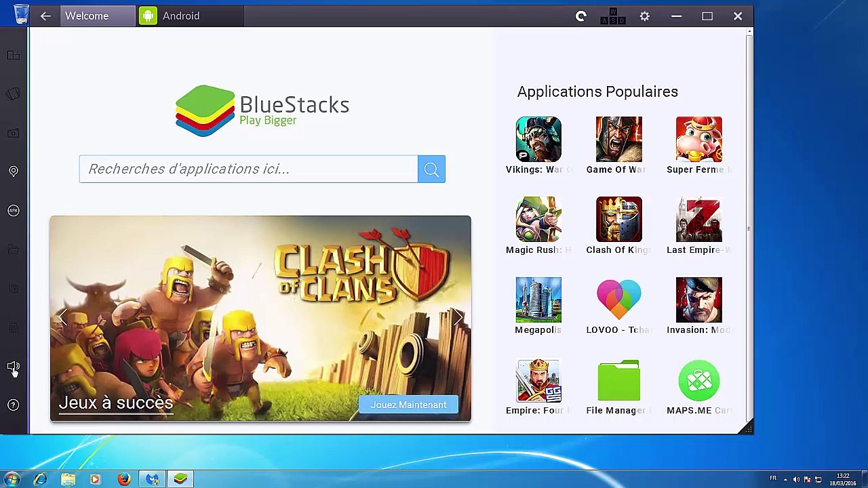Open the Super Ferme app icon
This screenshot has height=488, width=868.
698,140
